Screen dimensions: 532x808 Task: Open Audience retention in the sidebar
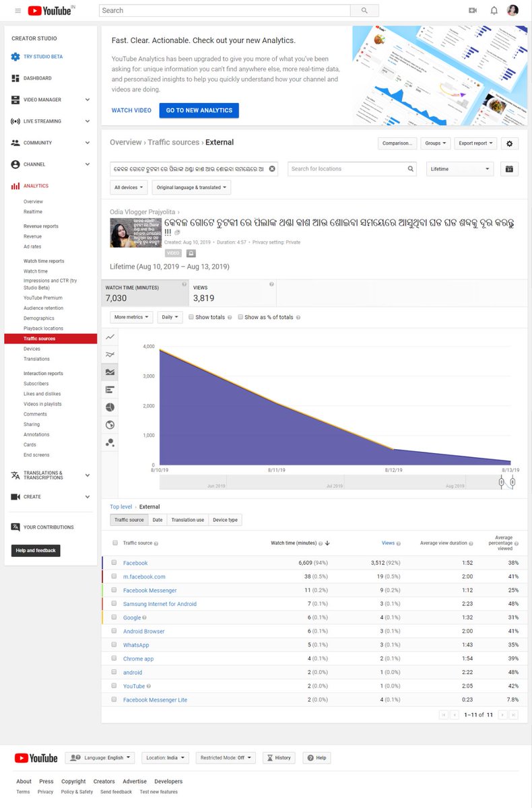click(43, 308)
